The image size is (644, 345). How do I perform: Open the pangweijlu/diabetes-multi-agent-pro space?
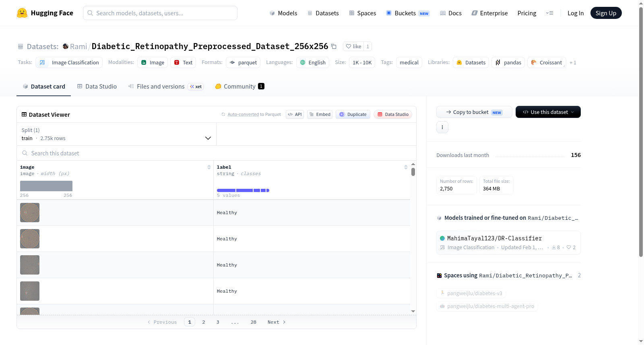pyautogui.click(x=487, y=306)
